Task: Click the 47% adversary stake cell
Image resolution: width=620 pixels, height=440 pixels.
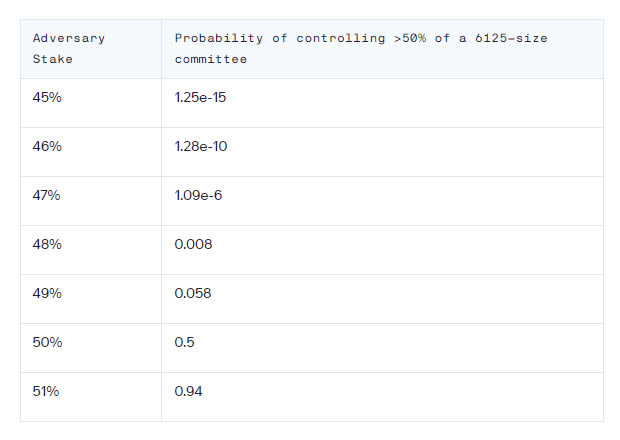Action: pyautogui.click(x=47, y=195)
